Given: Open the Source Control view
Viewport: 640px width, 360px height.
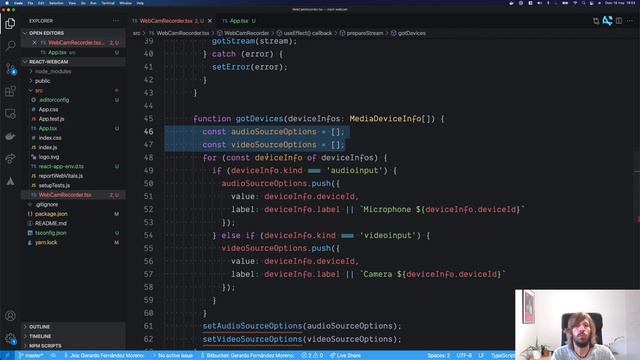Looking at the screenshot, I should (x=10, y=68).
